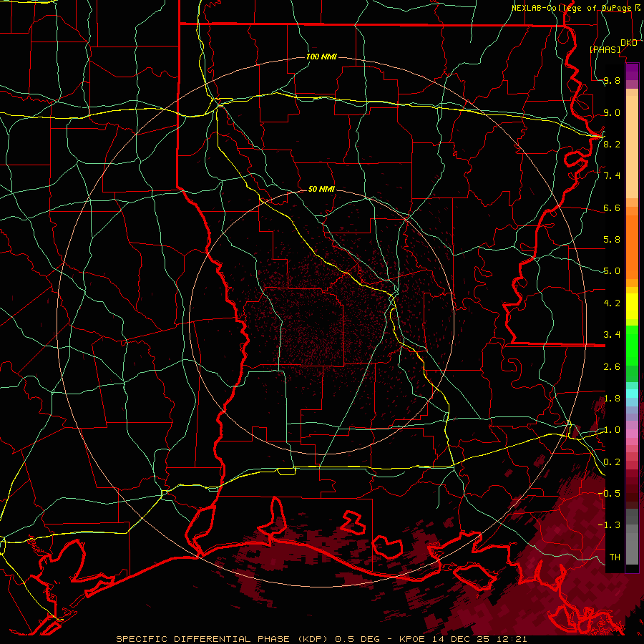
Task: Pick the cyan segment of the color bar
Action: pyautogui.click(x=632, y=394)
